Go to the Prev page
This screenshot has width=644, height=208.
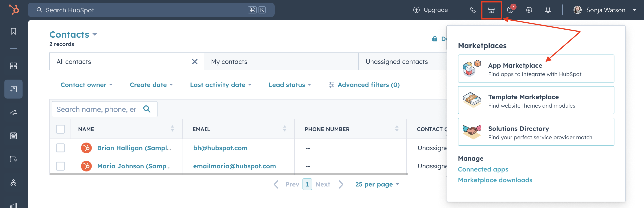click(287, 184)
